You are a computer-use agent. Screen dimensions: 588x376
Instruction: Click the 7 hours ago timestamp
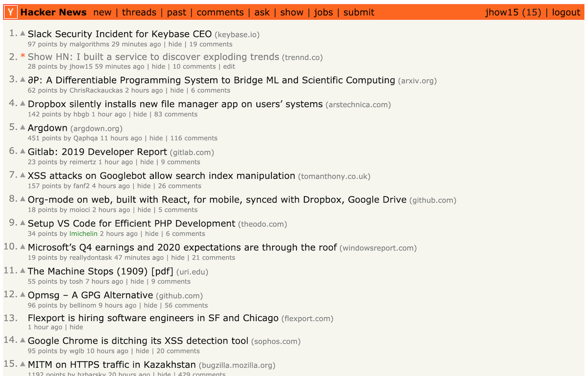tap(104, 281)
